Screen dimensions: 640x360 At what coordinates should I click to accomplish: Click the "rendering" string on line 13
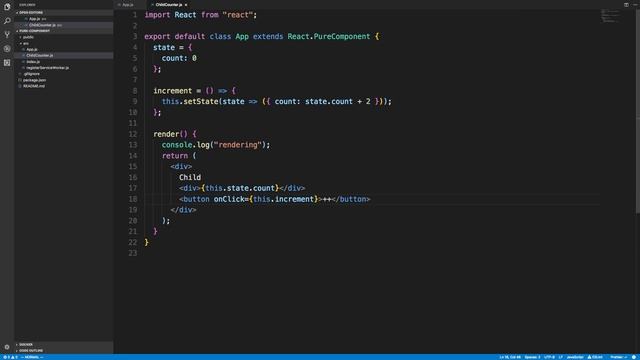pos(238,145)
